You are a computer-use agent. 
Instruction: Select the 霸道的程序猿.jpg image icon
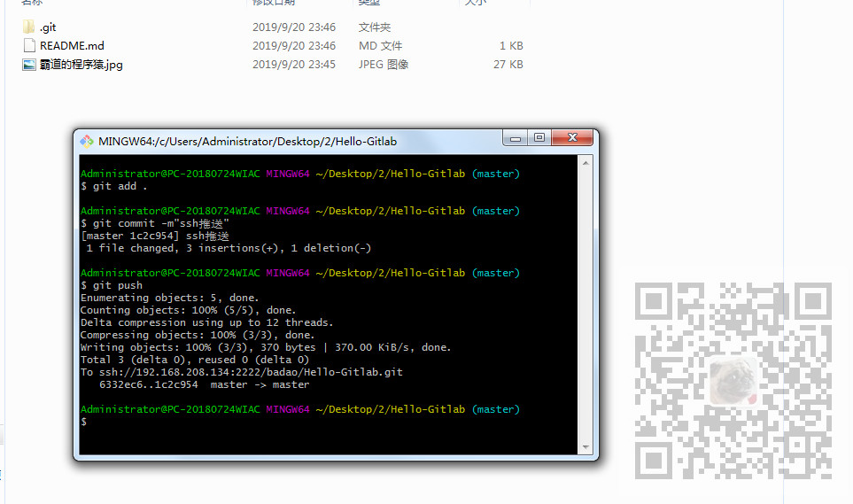[x=29, y=65]
